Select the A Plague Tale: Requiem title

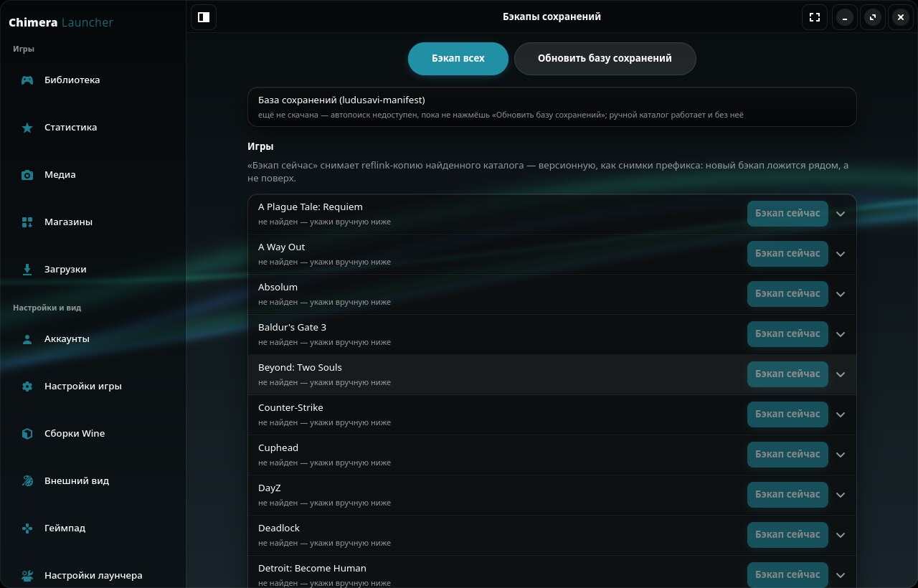click(311, 207)
